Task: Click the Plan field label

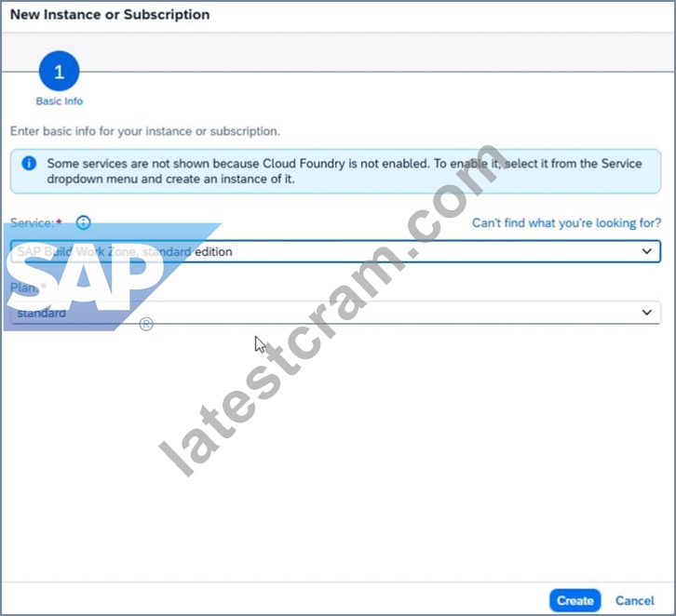Action: coord(23,288)
